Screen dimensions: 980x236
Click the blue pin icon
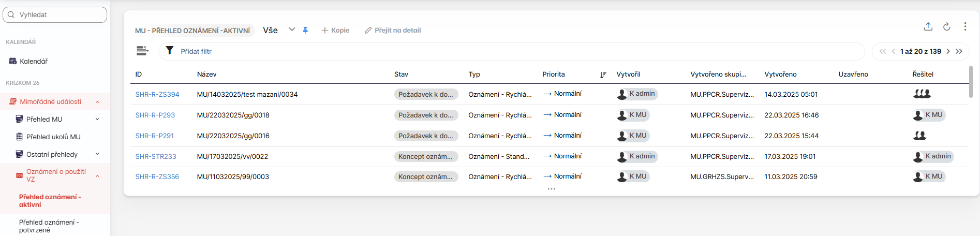[305, 31]
